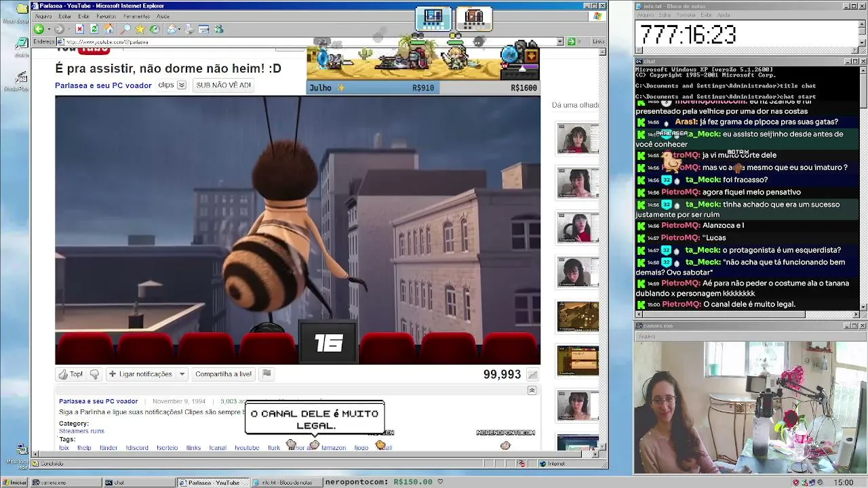Refresh the page in Internet Explorer
868x488 pixels.
coord(94,29)
